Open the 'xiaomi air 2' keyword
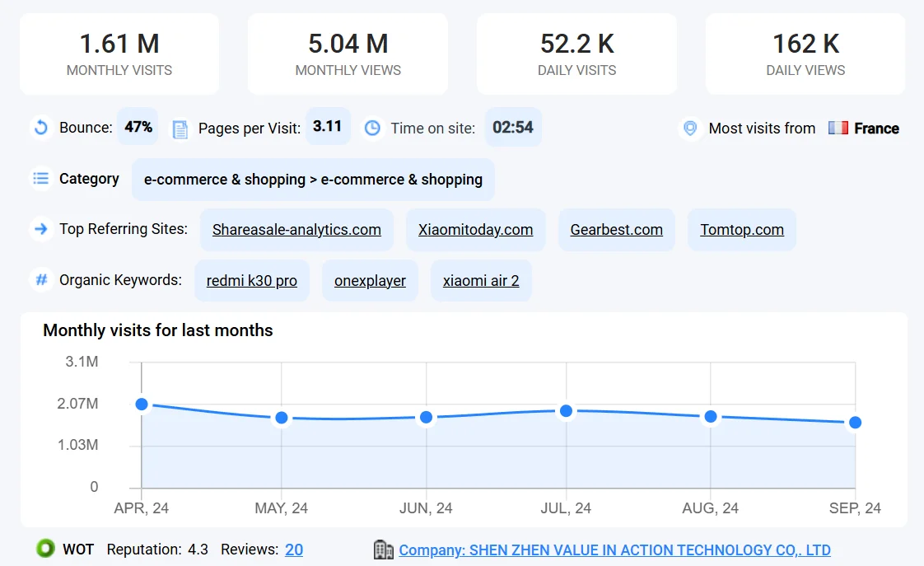This screenshot has height=566, width=924. click(x=481, y=281)
